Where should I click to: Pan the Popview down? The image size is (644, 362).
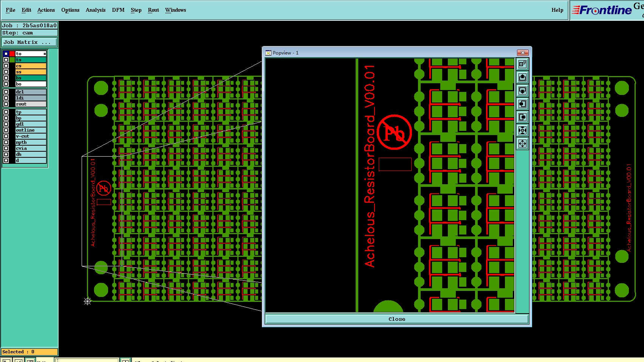(522, 91)
